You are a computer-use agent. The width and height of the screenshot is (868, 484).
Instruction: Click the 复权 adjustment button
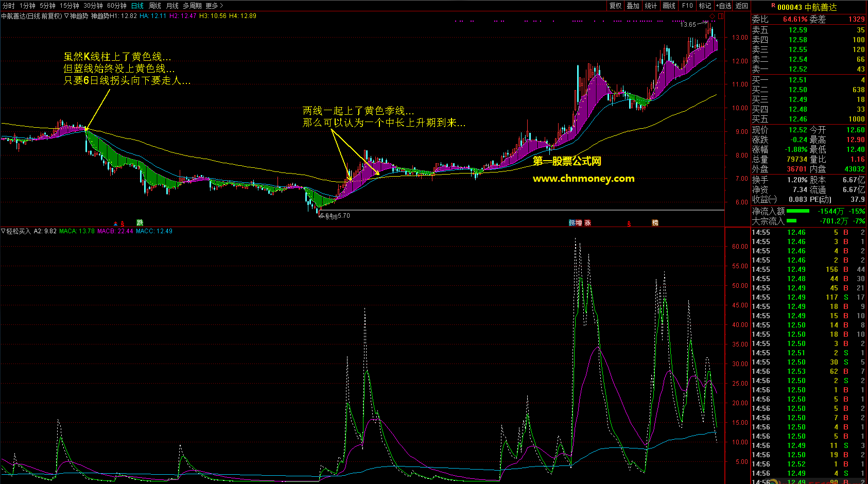(x=616, y=6)
